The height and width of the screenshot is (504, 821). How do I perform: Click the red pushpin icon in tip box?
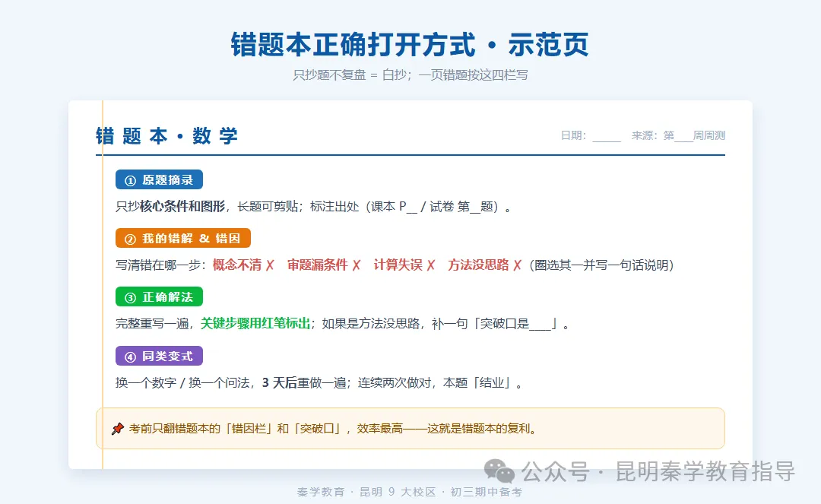(x=118, y=429)
